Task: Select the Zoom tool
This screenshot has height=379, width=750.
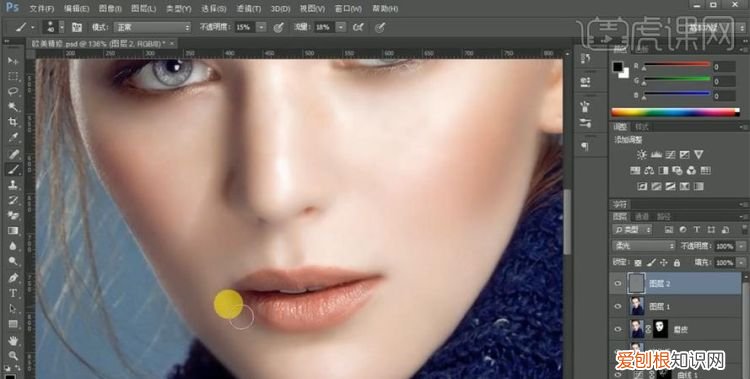Action: point(13,356)
